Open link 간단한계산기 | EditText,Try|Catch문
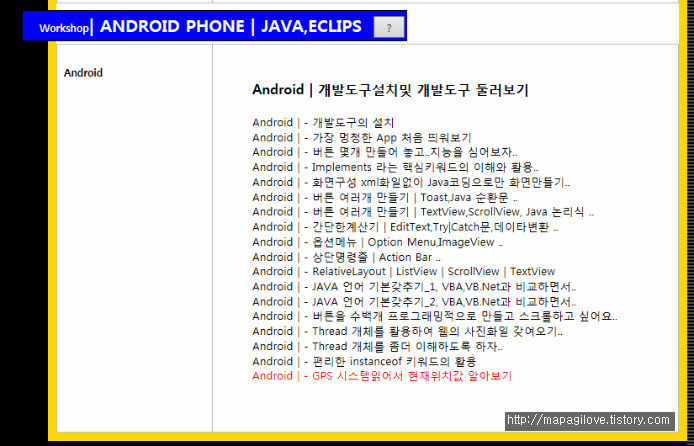The height and width of the screenshot is (446, 694). point(405,227)
